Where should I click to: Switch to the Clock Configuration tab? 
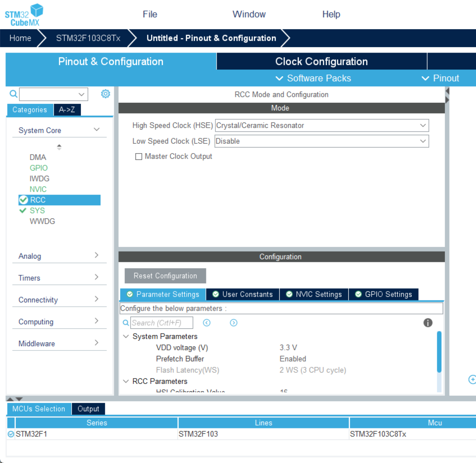tap(321, 61)
